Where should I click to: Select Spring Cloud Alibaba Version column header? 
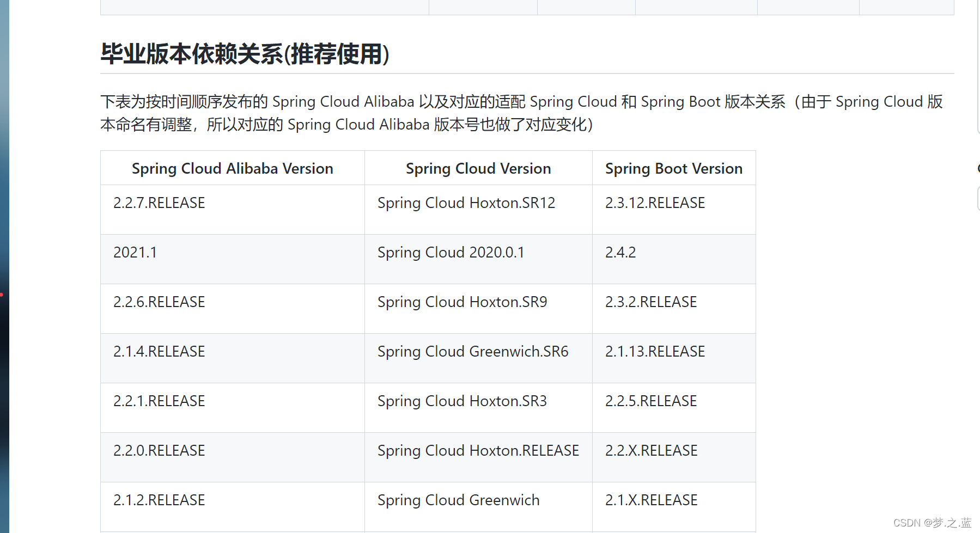click(233, 168)
